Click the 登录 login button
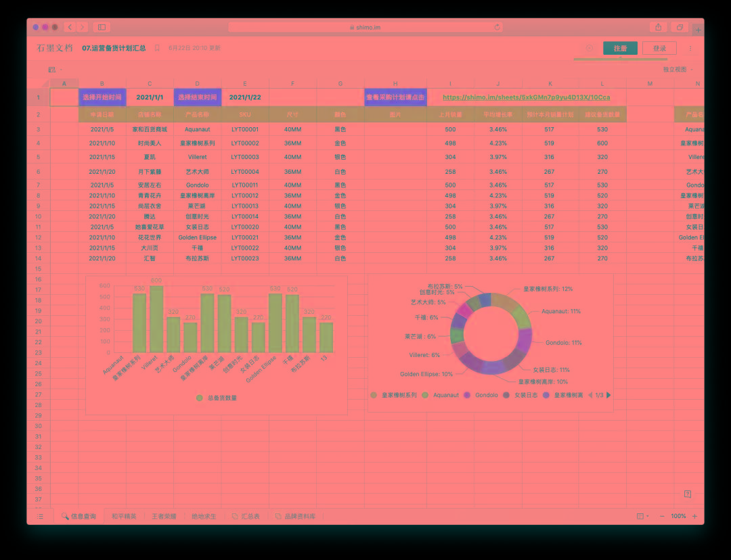The width and height of the screenshot is (731, 560). click(x=659, y=48)
